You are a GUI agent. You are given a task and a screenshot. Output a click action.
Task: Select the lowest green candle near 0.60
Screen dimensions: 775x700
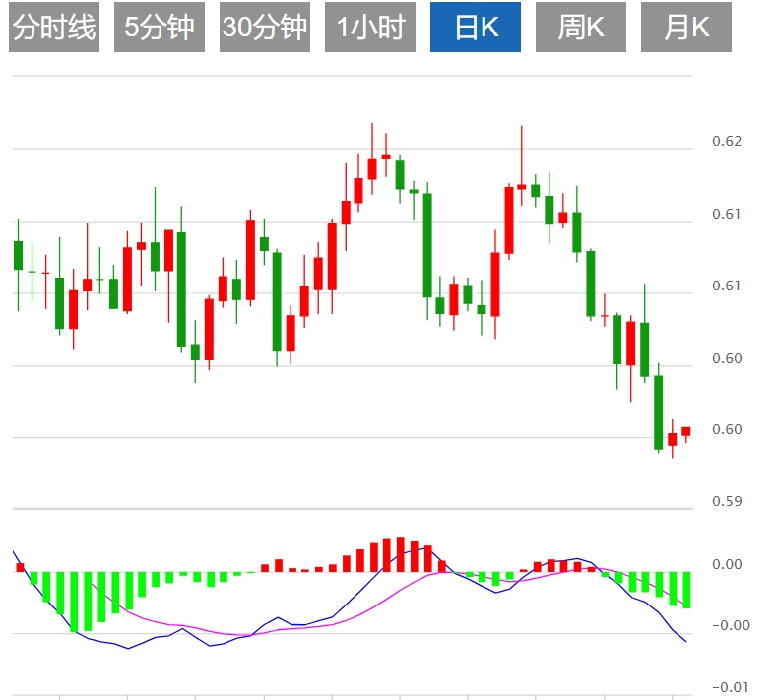click(659, 414)
